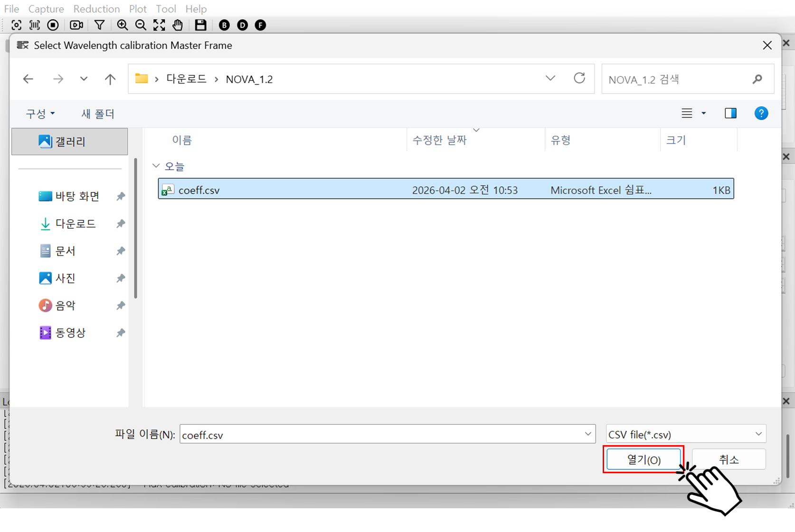Select 바탕 화면 in the navigation pane
The width and height of the screenshot is (795, 532).
[77, 196]
